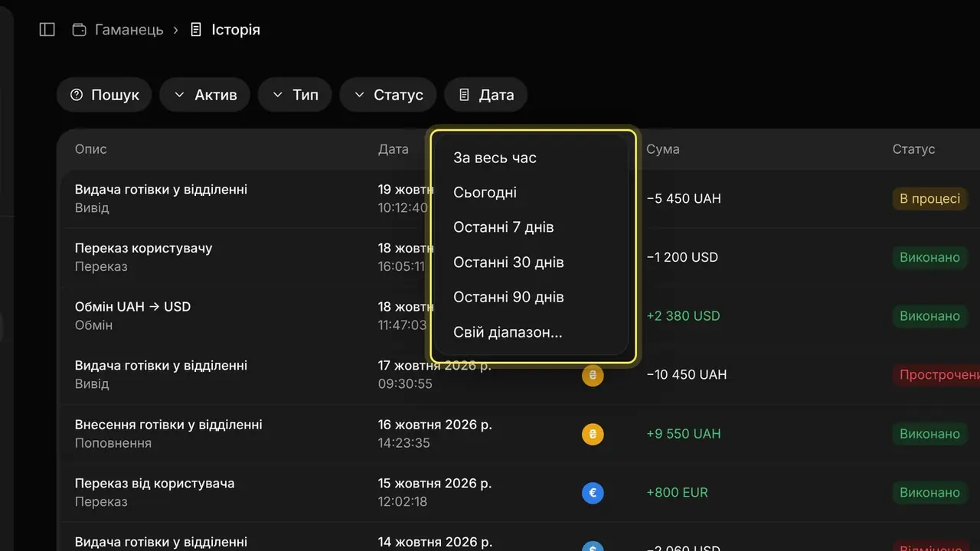The height and width of the screenshot is (551, 980).
Task: Click the euro coin icon beside +800 EUR
Action: (593, 493)
